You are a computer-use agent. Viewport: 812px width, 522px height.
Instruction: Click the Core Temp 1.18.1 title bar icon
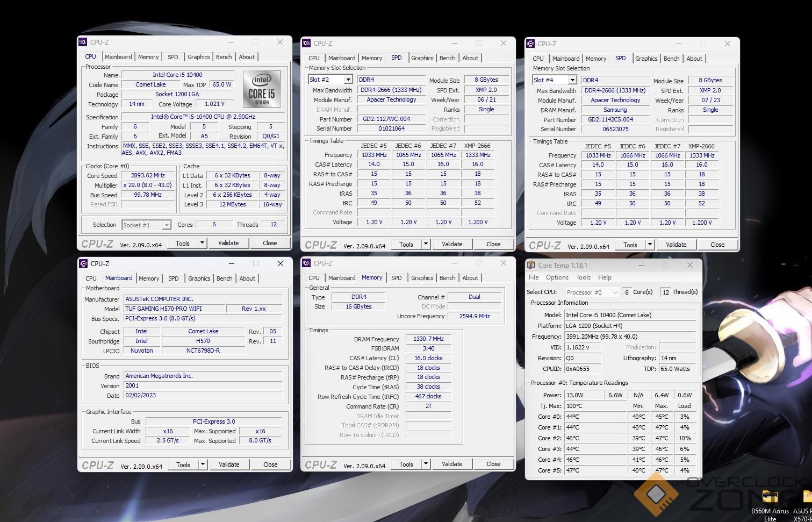(x=531, y=265)
